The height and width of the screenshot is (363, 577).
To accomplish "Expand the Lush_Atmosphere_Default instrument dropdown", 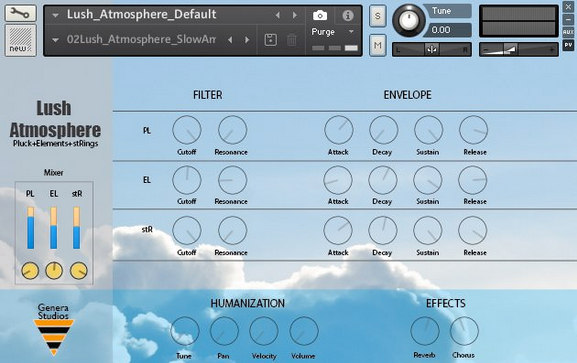I will click(56, 15).
